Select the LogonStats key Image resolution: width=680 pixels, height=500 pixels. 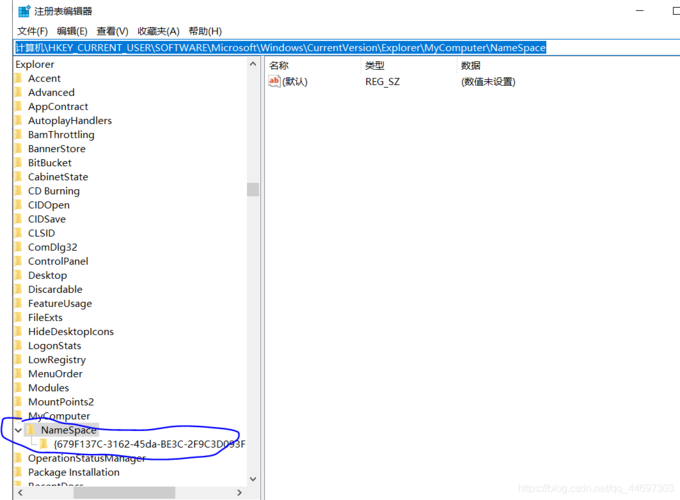pyautogui.click(x=55, y=346)
